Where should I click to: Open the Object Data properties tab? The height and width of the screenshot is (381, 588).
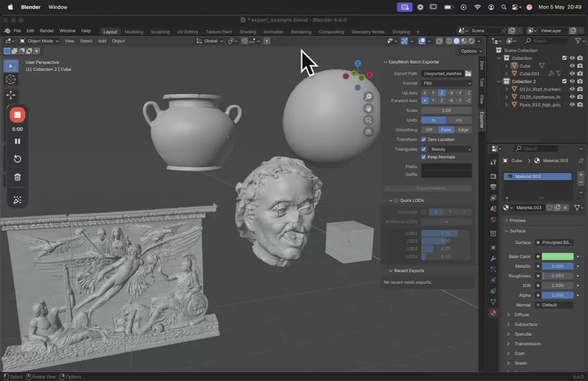tap(493, 302)
